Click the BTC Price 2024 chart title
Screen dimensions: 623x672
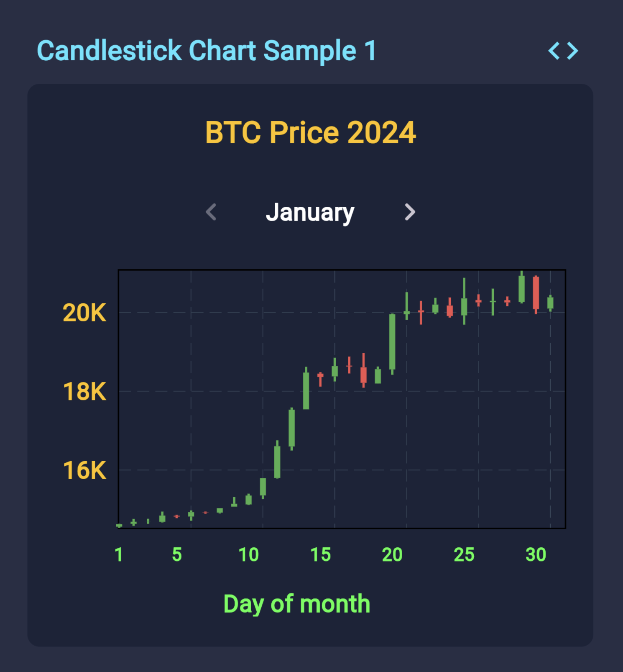(310, 133)
